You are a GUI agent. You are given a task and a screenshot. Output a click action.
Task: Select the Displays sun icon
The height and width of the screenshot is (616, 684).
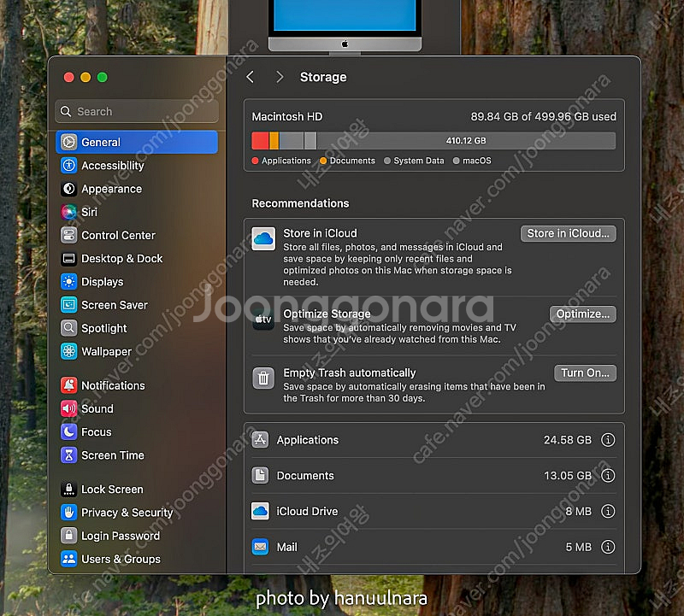coord(69,282)
